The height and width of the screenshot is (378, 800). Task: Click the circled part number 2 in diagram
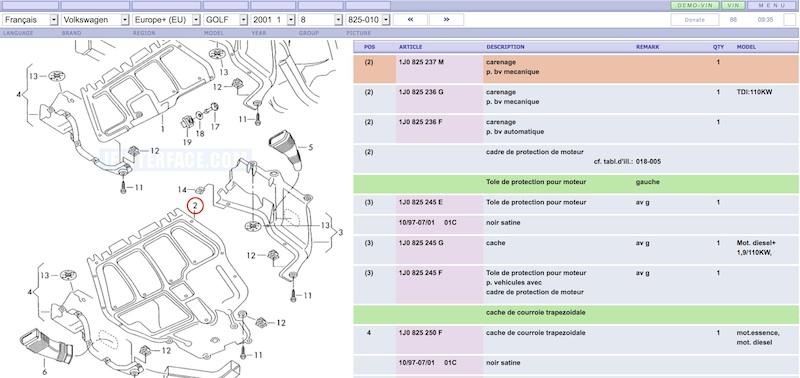pos(195,206)
